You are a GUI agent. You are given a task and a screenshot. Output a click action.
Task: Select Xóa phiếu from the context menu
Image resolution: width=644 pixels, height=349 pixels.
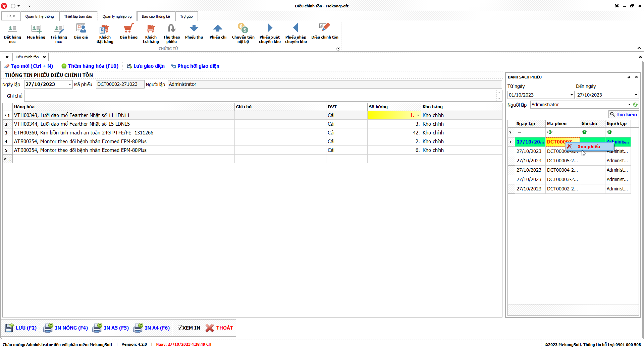[x=588, y=147]
